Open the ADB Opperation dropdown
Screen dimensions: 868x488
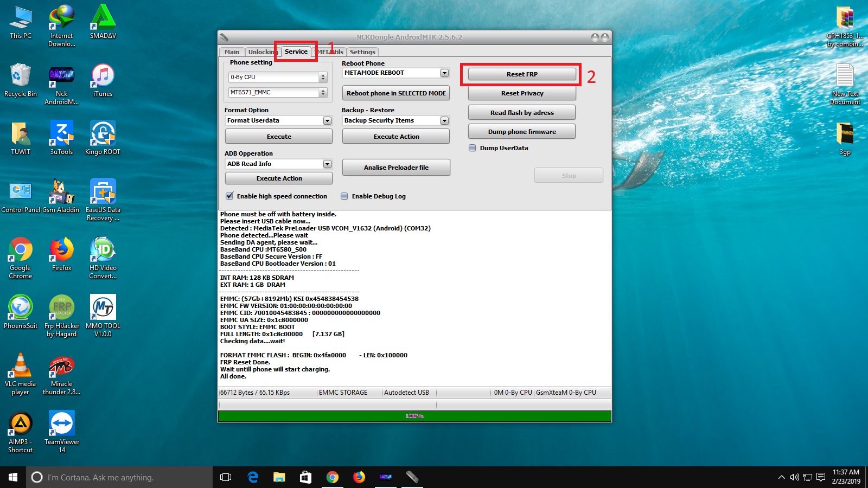click(327, 164)
